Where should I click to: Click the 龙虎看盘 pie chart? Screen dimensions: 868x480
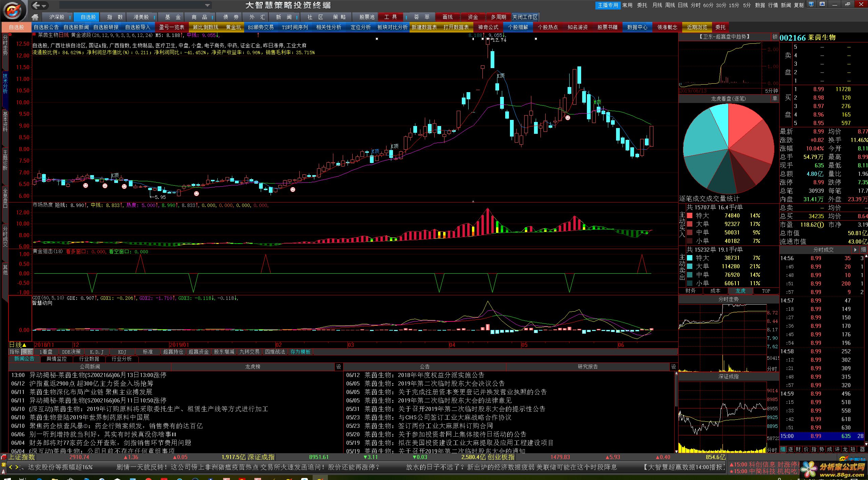coord(728,149)
